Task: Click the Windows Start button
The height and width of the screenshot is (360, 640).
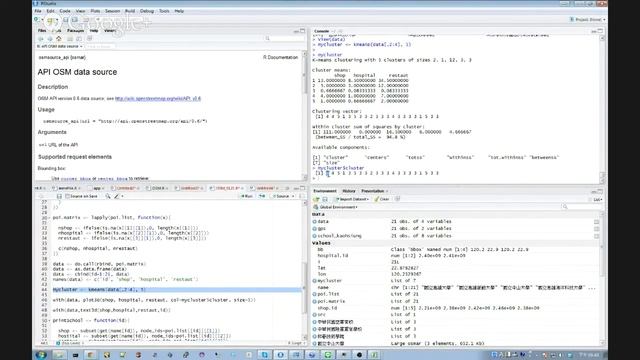Action: [41, 355]
